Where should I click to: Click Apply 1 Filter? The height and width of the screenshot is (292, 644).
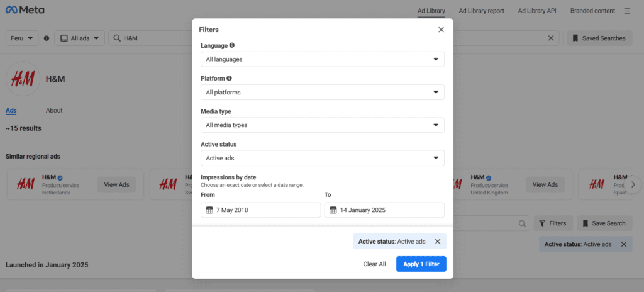point(421,264)
